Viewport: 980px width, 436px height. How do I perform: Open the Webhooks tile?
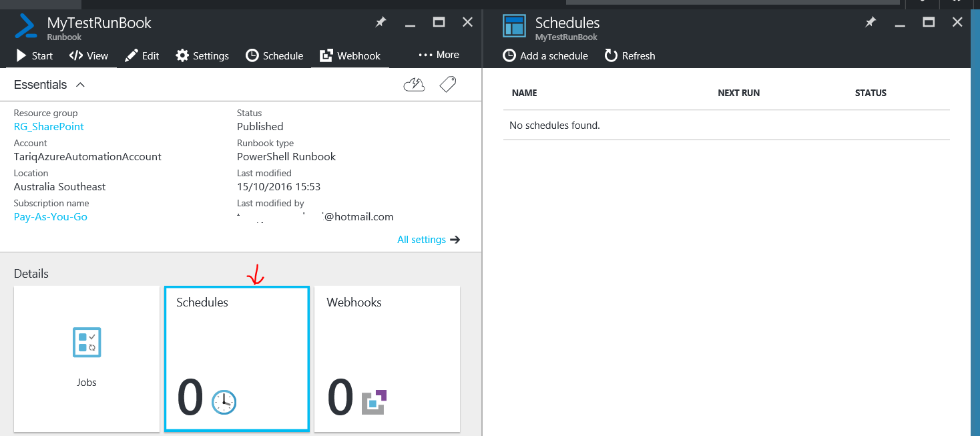click(x=387, y=359)
